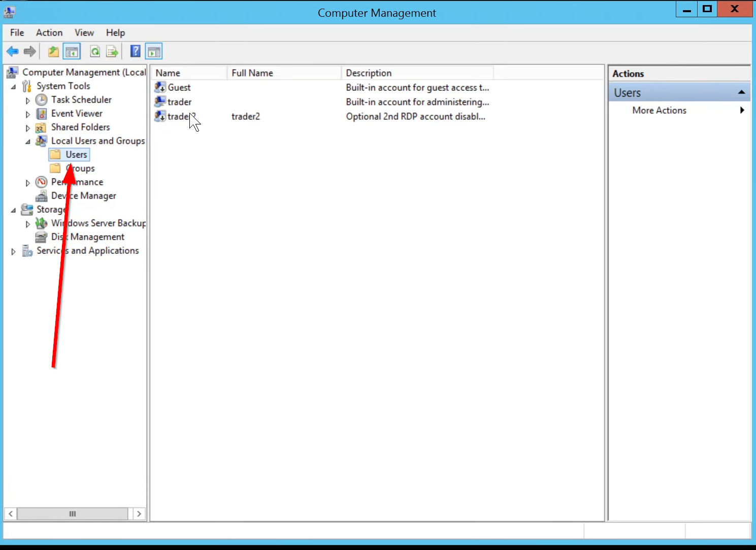The image size is (756, 550).
Task: Click the Up One Level folder icon
Action: (x=53, y=51)
